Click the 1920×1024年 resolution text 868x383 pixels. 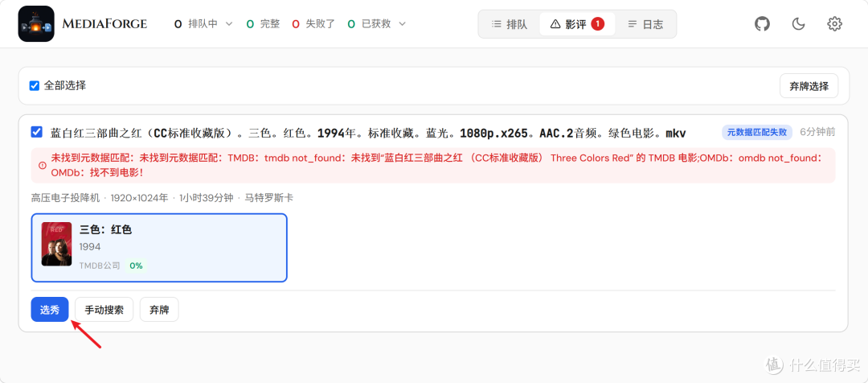[139, 198]
